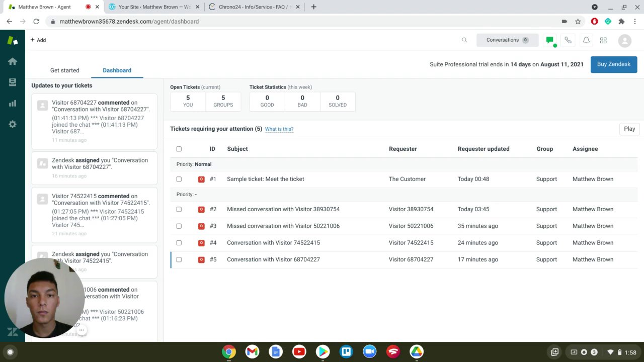
Task: Open Trello from the shelf
Action: click(346, 352)
